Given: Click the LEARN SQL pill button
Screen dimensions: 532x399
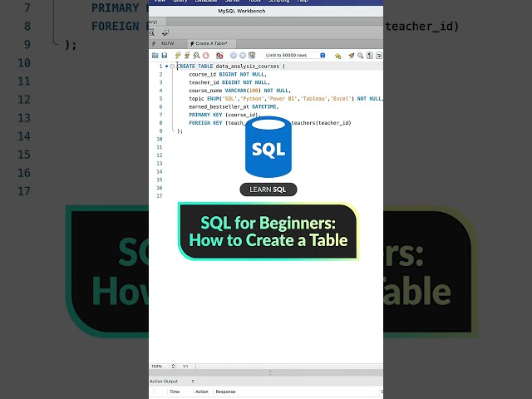Looking at the screenshot, I should pos(268,190).
